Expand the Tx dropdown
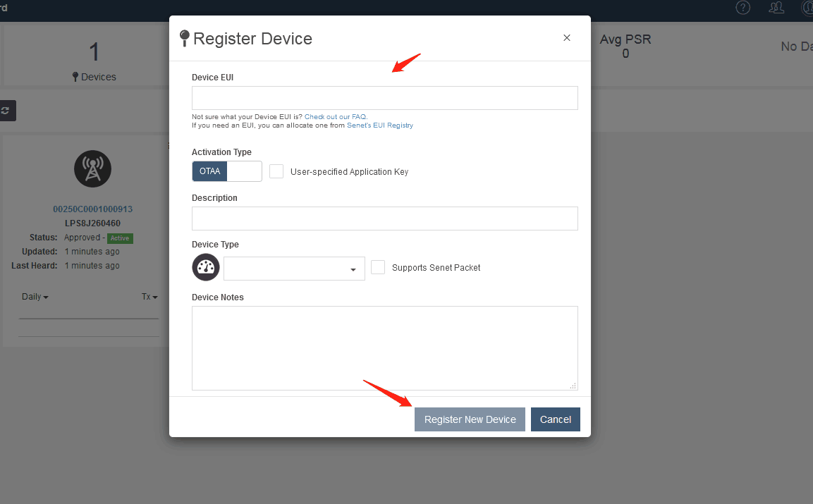This screenshot has height=504, width=813. point(149,297)
